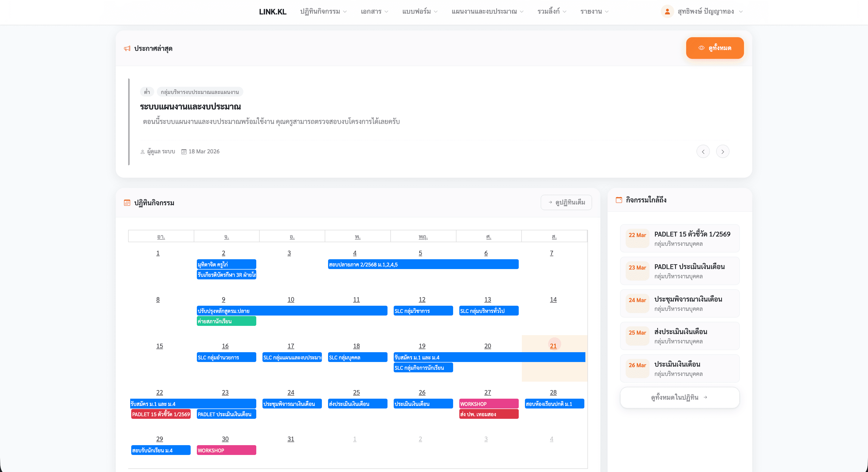Click the กิจกรรมใกล้ถึง calendar icon
This screenshot has height=472, width=868.
point(619,200)
